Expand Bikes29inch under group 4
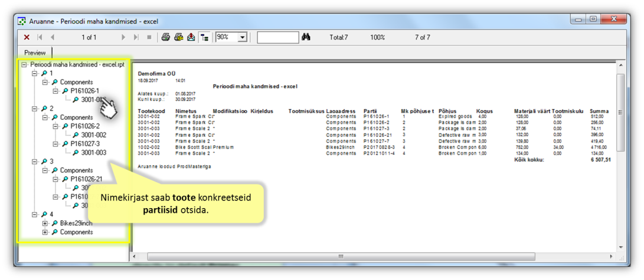This screenshot has height=280, width=644. (45, 223)
